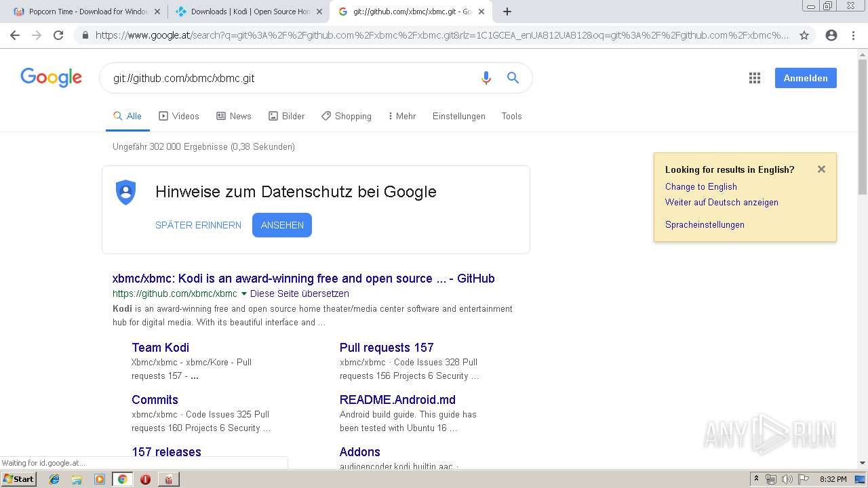Open Spracheinstellungen language settings
This screenshot has height=488, width=868.
[705, 224]
